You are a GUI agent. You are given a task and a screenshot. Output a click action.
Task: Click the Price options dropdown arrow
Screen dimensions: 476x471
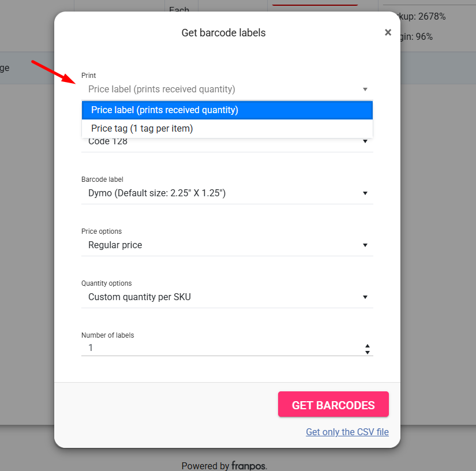pos(365,245)
